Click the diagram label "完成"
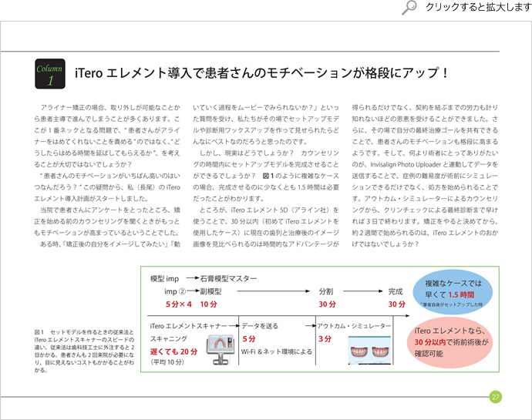This screenshot has height=420, width=532. (x=396, y=291)
